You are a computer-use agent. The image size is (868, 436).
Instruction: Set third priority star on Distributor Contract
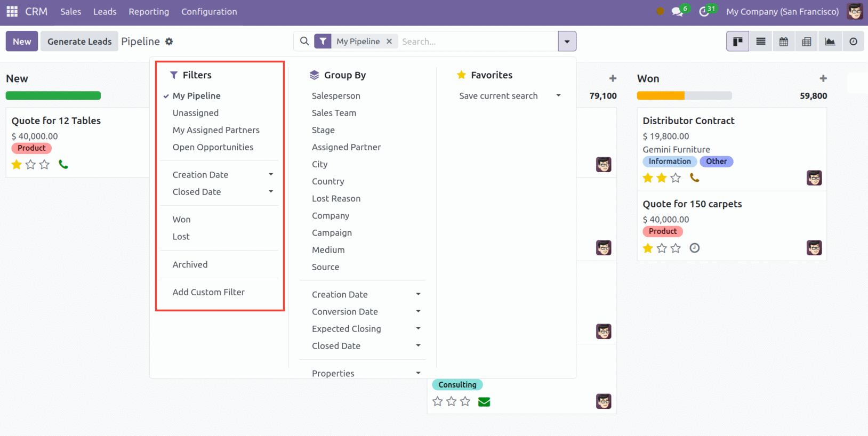coord(676,177)
